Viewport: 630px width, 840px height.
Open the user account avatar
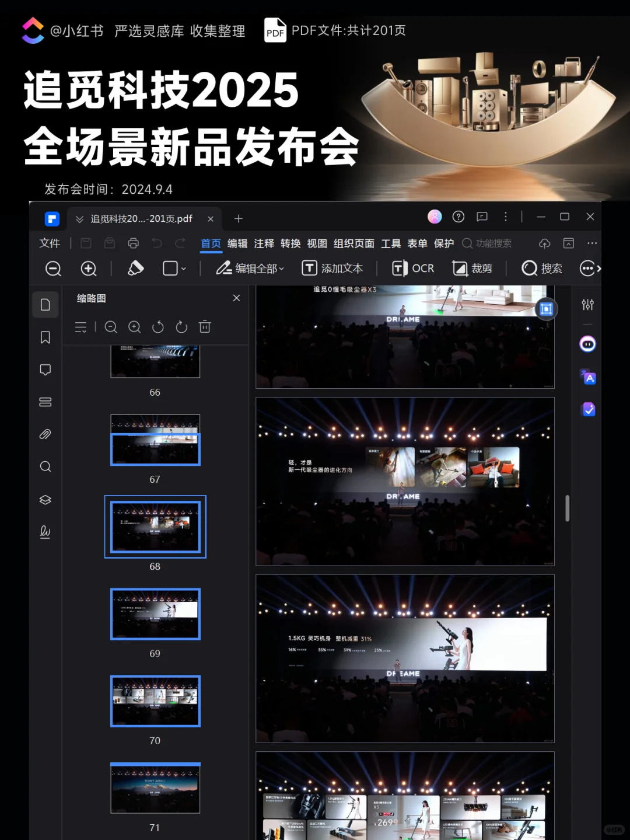coord(435,217)
